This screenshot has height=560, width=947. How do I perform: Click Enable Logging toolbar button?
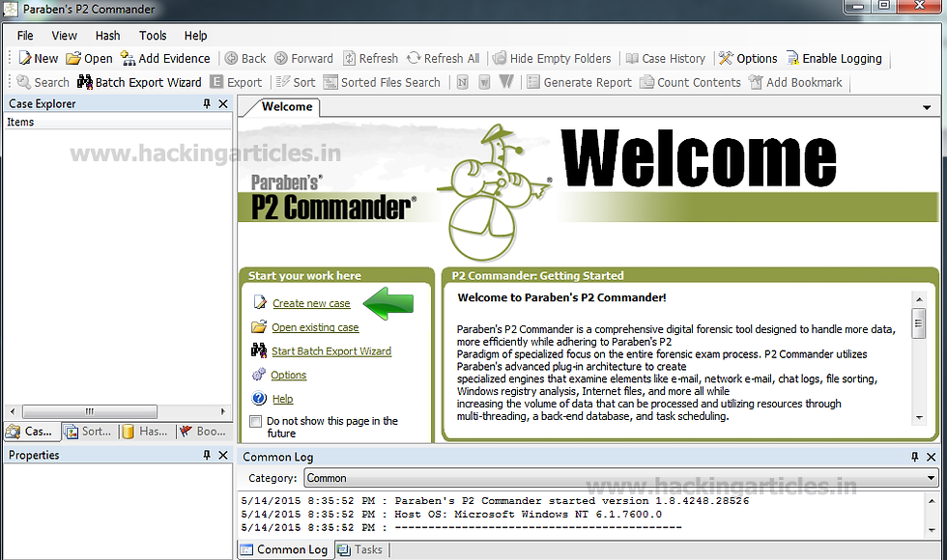tap(834, 59)
